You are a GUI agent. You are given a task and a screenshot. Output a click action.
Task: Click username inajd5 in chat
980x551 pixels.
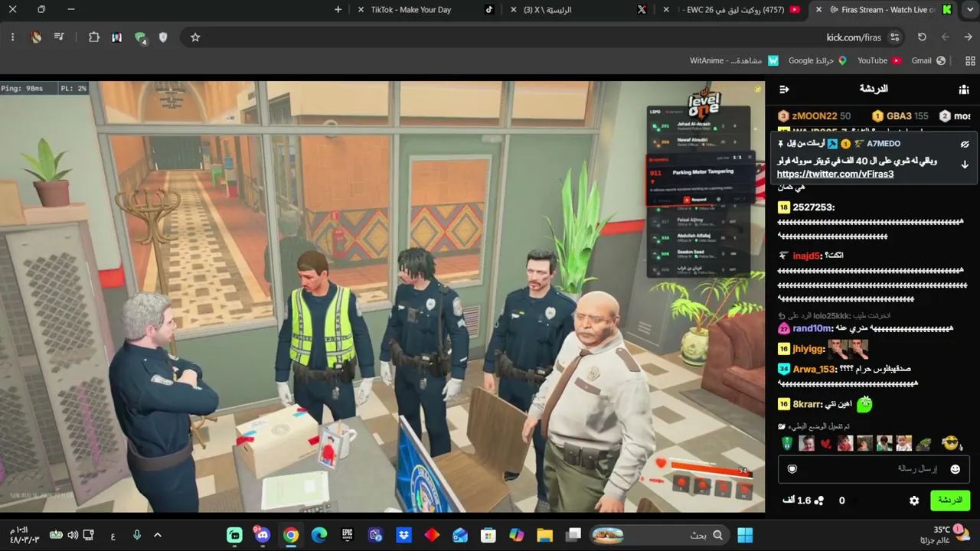(806, 256)
